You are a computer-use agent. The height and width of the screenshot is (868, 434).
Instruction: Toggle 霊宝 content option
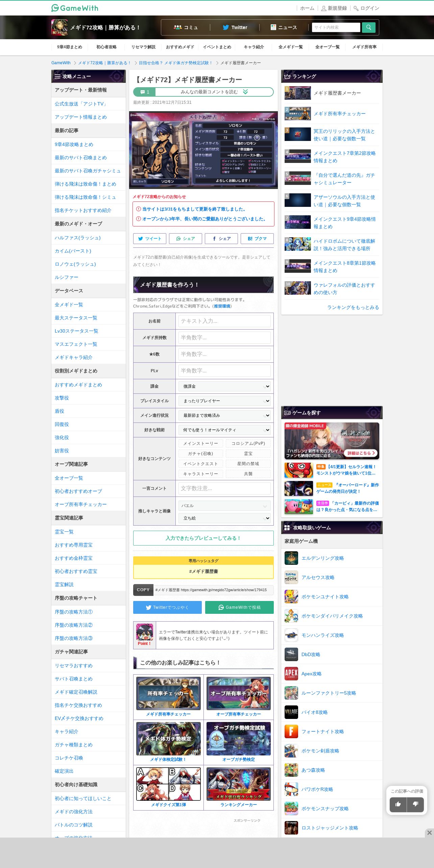click(248, 454)
